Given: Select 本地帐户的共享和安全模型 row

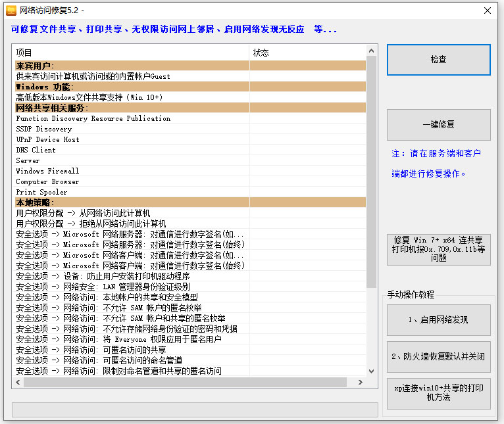Looking at the screenshot, I should point(190,297).
